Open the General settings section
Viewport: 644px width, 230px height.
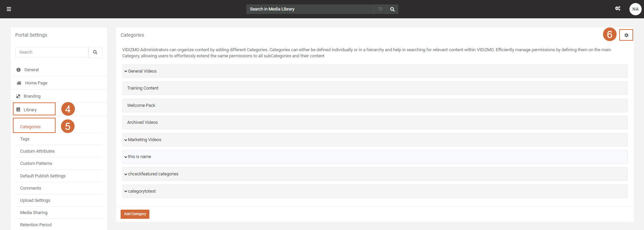[32, 70]
